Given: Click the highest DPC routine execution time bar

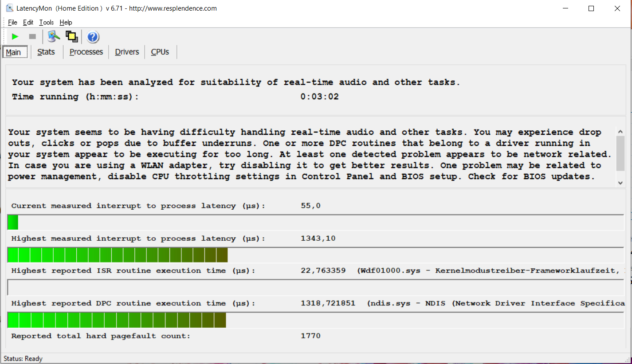Looking at the screenshot, I should tap(117, 320).
